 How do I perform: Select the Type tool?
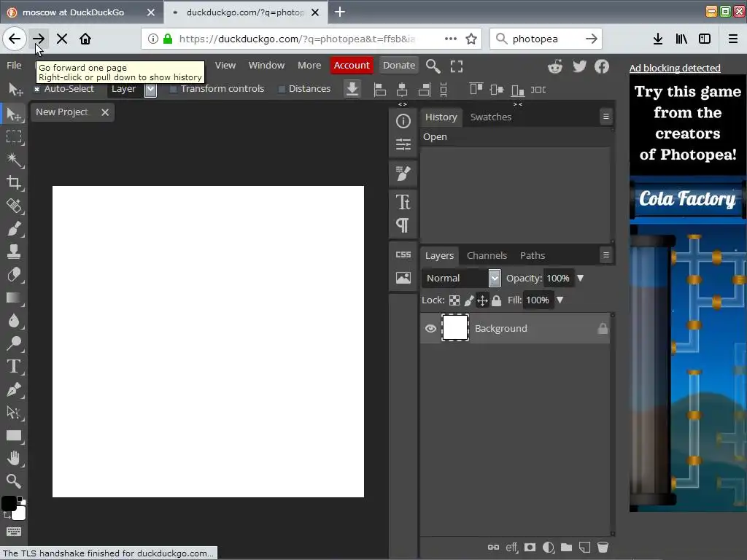click(14, 366)
